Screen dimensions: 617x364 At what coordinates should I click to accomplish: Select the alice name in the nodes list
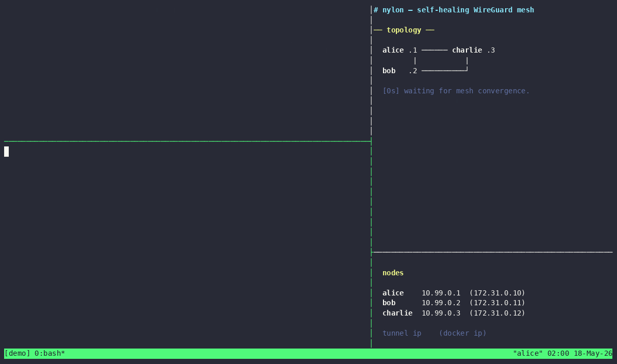(393, 293)
